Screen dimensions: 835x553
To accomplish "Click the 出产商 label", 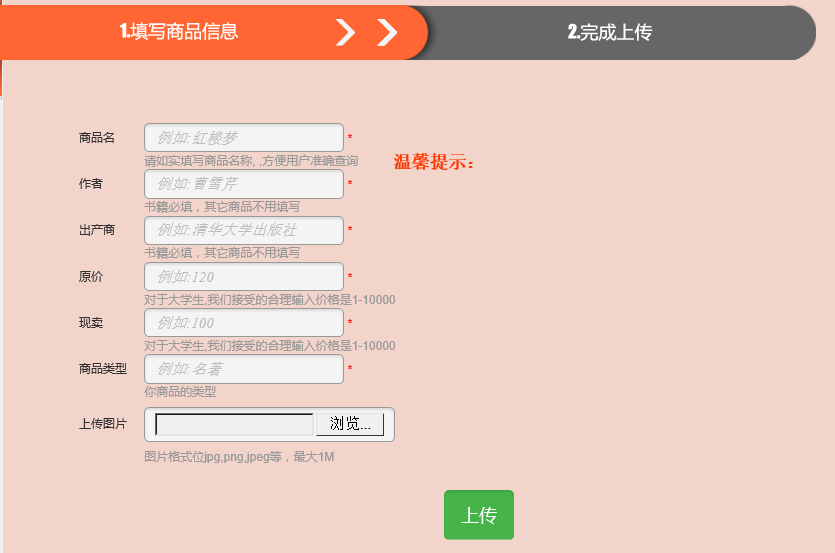I will (x=97, y=230).
